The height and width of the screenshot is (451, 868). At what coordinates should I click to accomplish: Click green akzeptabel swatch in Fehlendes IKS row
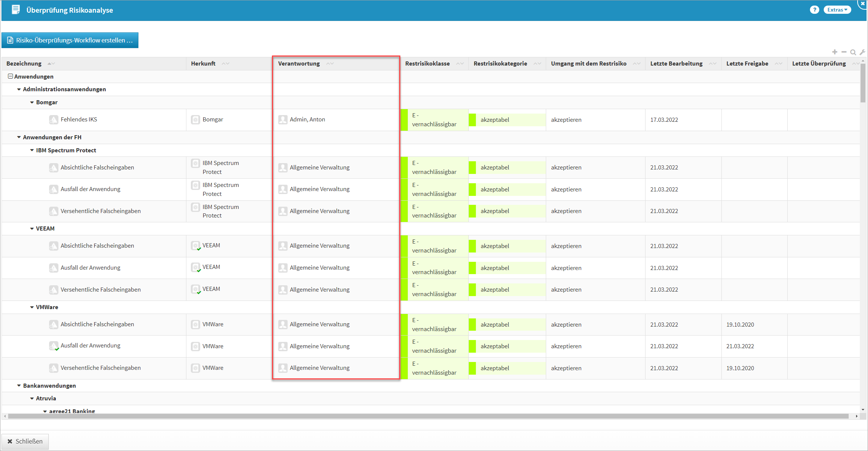pos(472,120)
